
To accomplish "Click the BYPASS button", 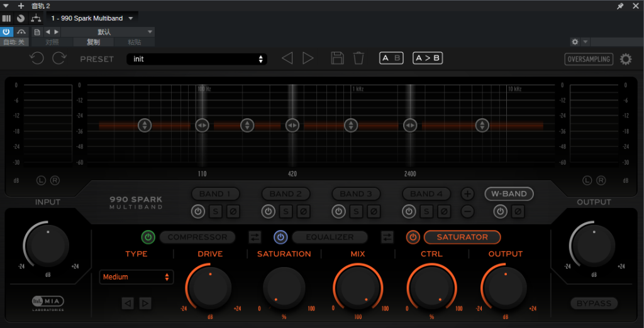I will (594, 303).
